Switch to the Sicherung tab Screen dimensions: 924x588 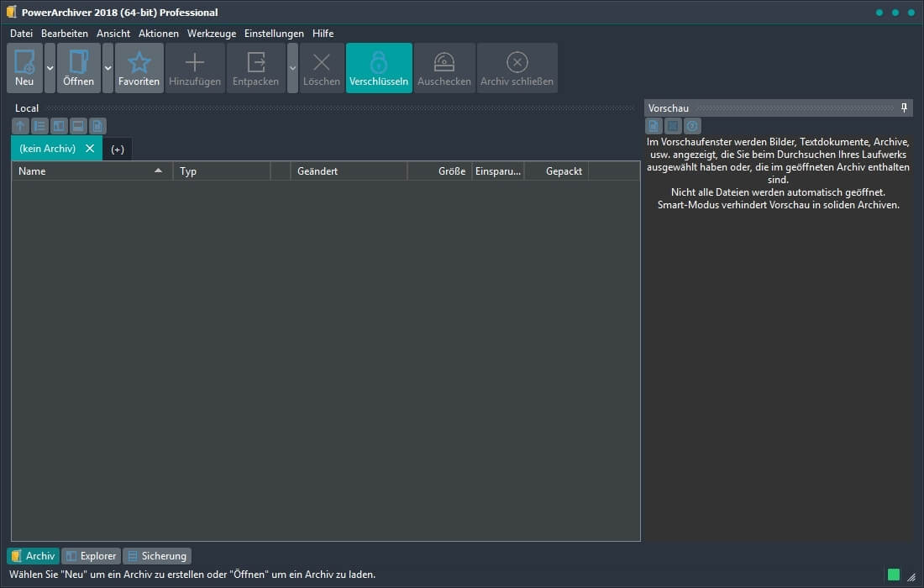click(x=157, y=556)
